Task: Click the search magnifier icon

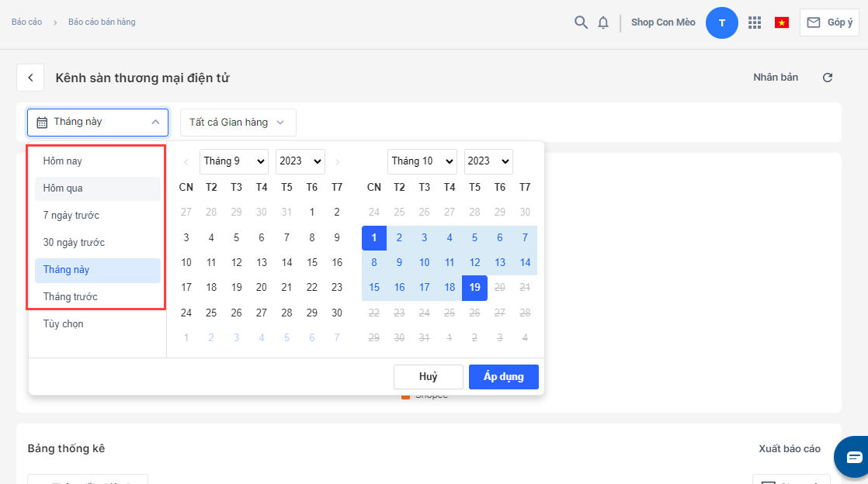Action: [581, 22]
